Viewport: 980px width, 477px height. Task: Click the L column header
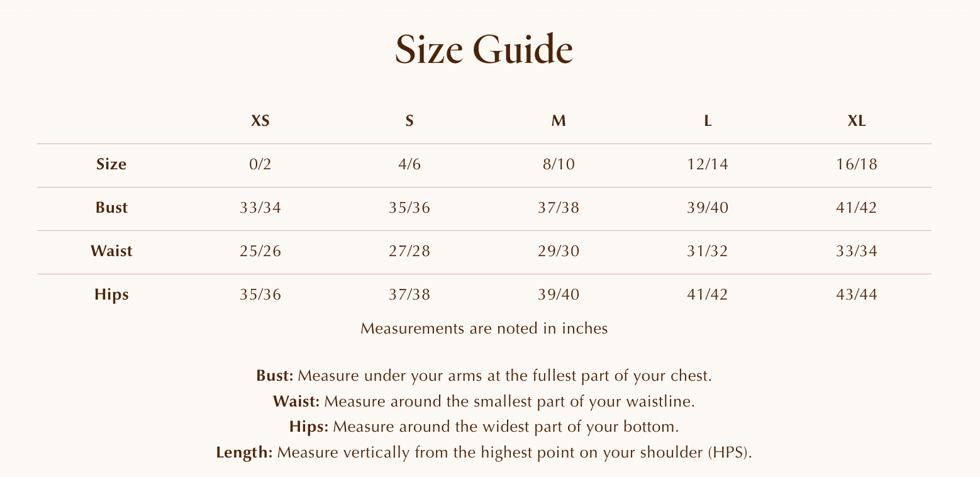pos(708,121)
